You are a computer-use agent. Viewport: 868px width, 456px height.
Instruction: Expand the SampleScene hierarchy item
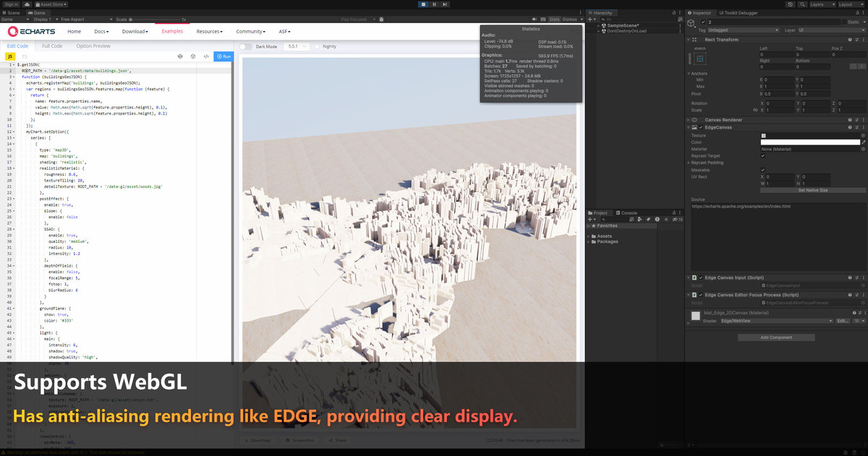point(599,25)
